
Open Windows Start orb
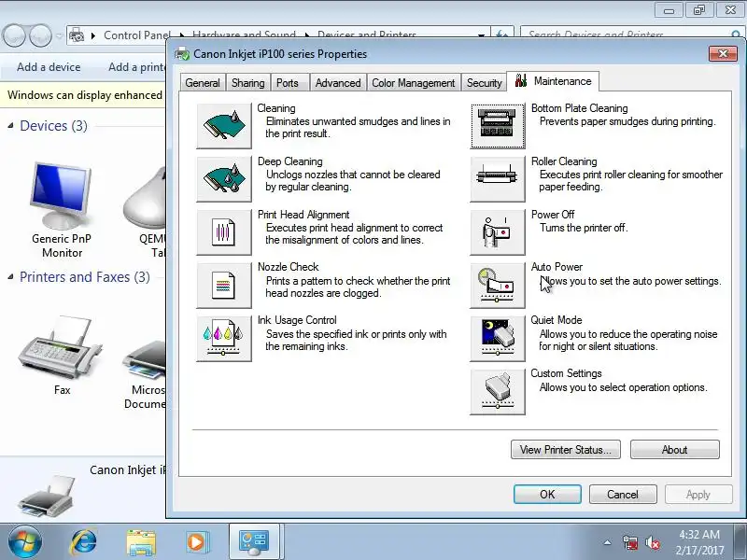pyautogui.click(x=25, y=541)
